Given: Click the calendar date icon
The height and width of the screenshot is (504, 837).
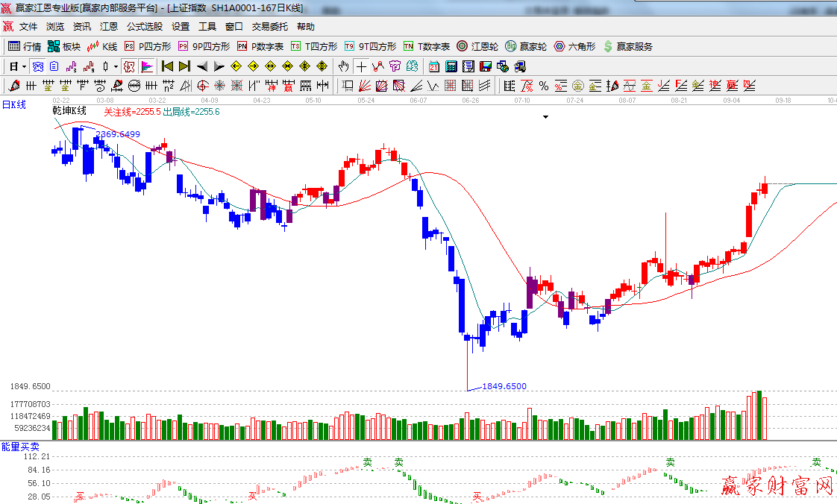Looking at the screenshot, I should pos(433,66).
